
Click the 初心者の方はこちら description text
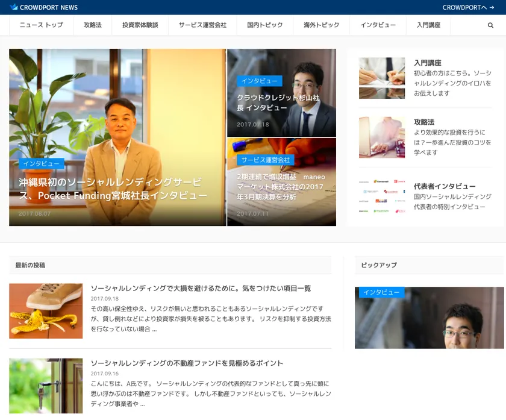pos(452,83)
